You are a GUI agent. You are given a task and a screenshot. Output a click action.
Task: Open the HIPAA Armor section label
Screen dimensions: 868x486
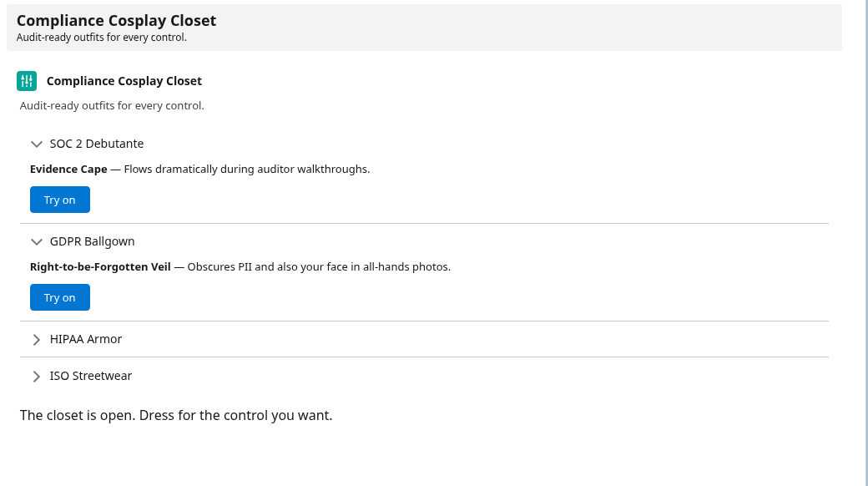(x=86, y=339)
